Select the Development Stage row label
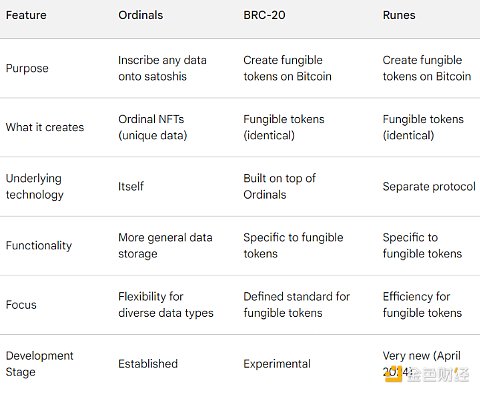 [39, 364]
